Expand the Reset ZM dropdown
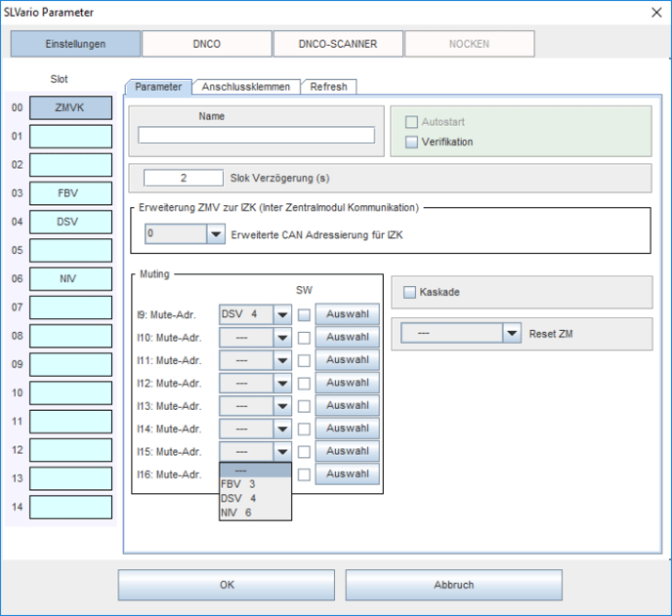 pos(512,333)
